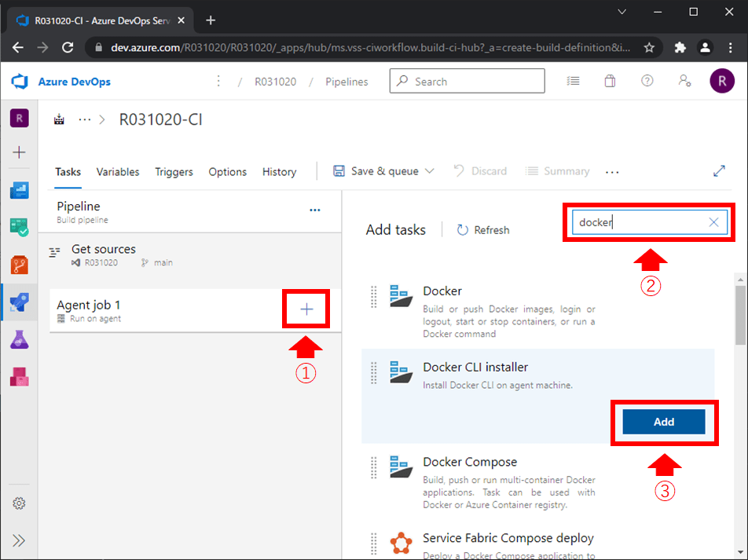Switch to the Options tab
Screen dimensions: 748x560
tap(228, 172)
